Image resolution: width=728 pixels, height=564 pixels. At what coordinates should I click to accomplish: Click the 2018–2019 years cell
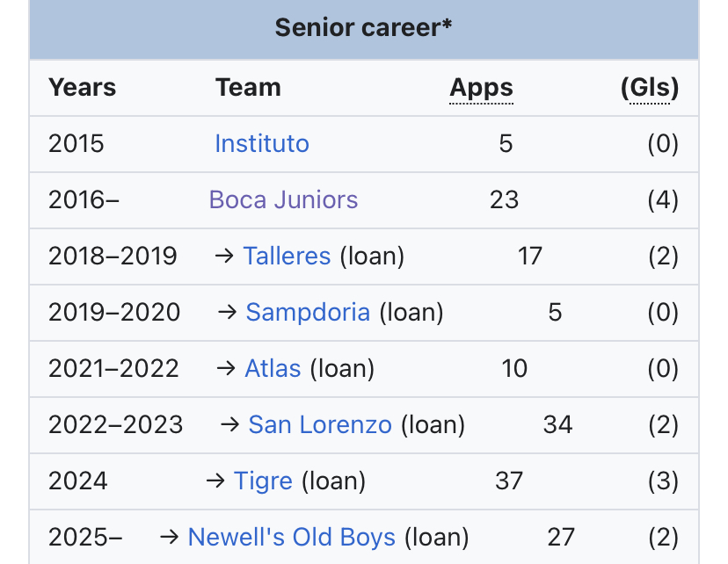coord(113,256)
